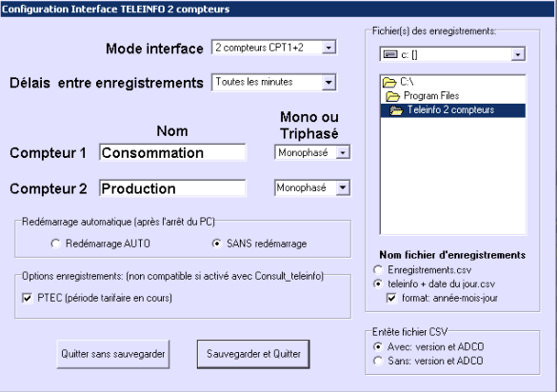
Task: Expand the Délais entre enregistrements dropdown
Action: [x=328, y=83]
